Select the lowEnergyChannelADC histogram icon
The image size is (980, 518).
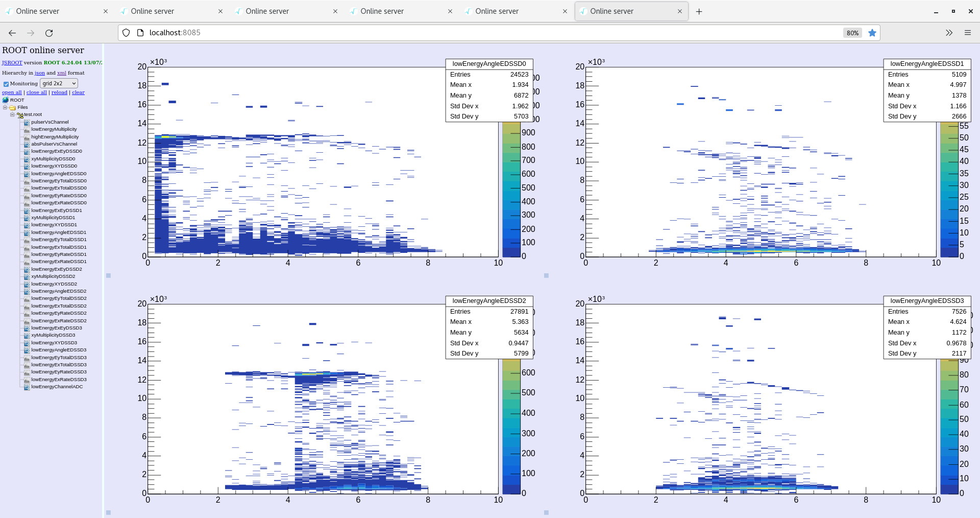click(26, 387)
